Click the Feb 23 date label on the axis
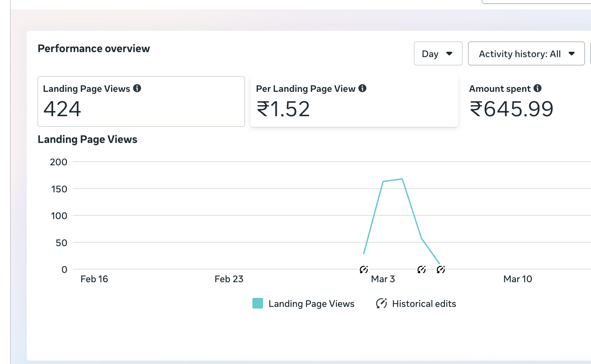Image resolution: width=591 pixels, height=364 pixels. [229, 279]
